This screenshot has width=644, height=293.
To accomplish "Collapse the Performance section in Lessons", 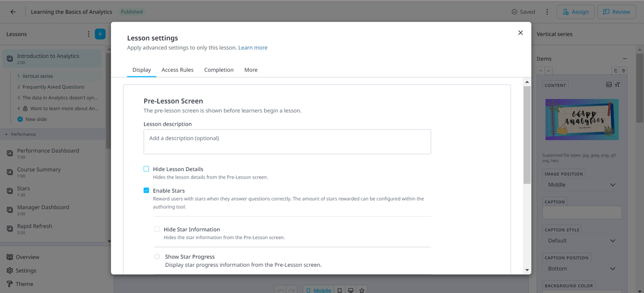I will pyautogui.click(x=7, y=135).
